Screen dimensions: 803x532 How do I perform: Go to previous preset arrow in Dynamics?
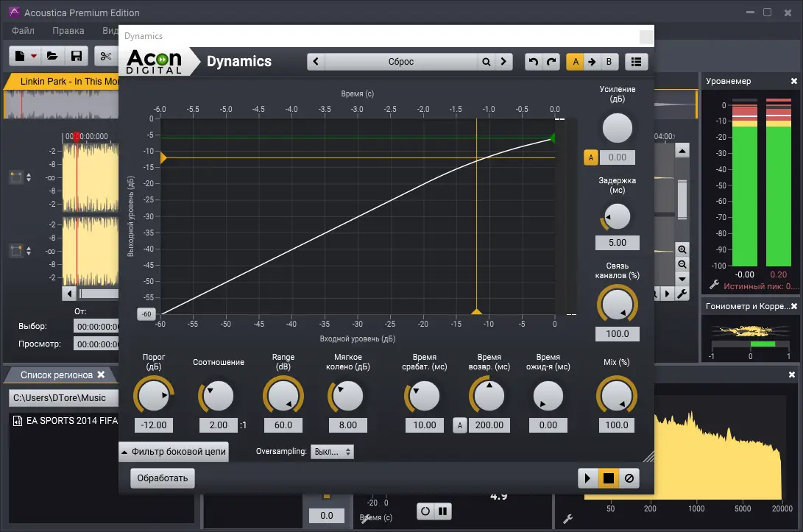(x=316, y=62)
